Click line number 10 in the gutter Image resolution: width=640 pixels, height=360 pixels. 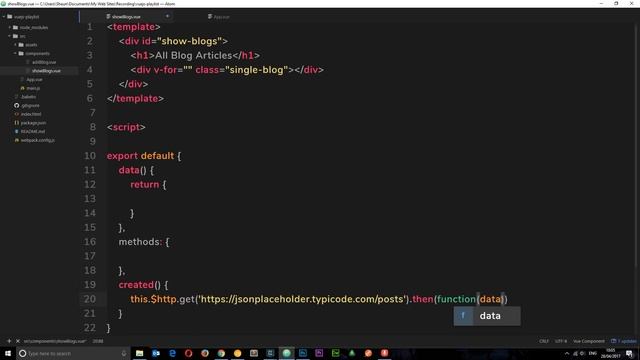click(90, 156)
